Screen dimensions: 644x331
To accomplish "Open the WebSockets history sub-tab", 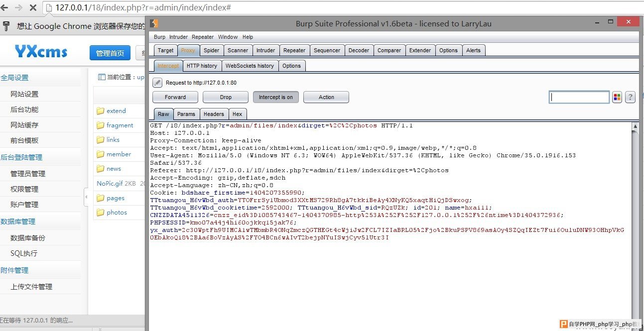I will [x=250, y=66].
